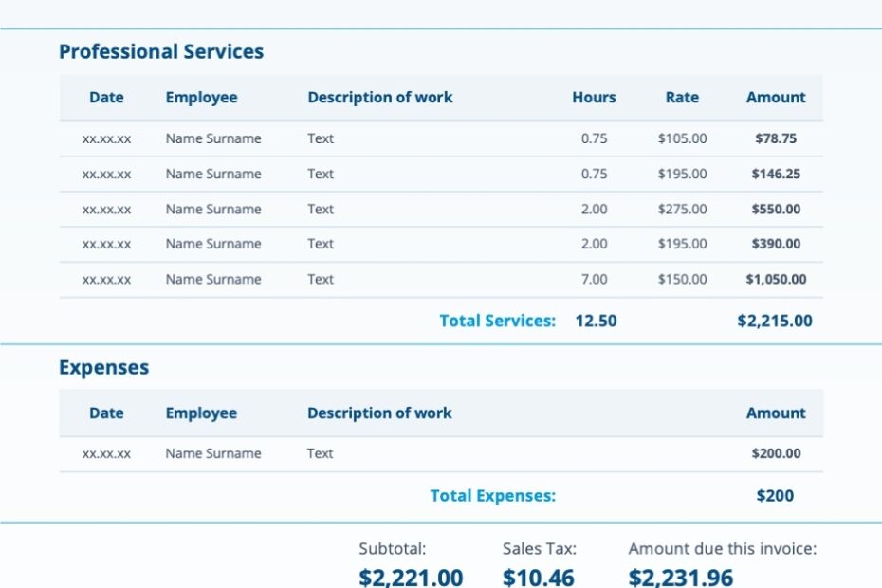
Task: Select the Date column header in services table
Action: pos(105,97)
